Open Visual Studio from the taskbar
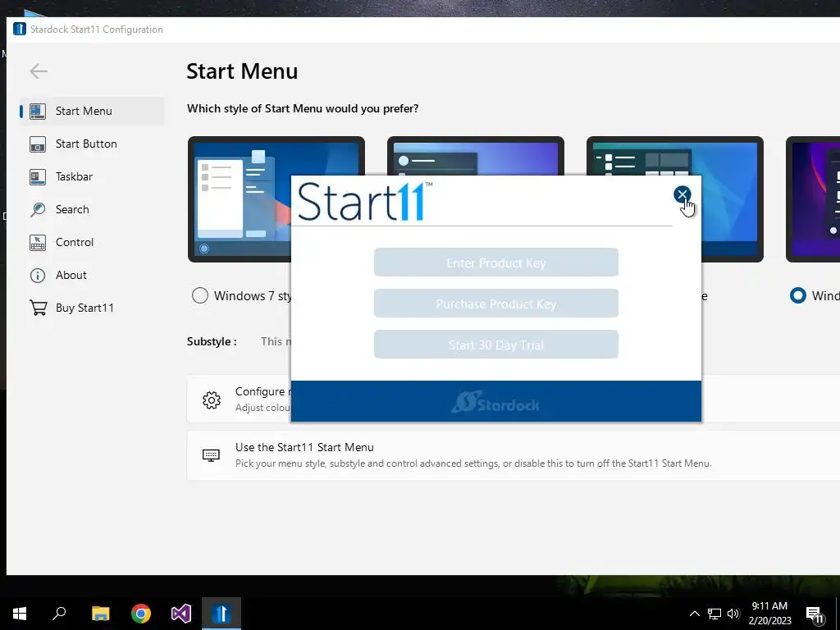 181,614
